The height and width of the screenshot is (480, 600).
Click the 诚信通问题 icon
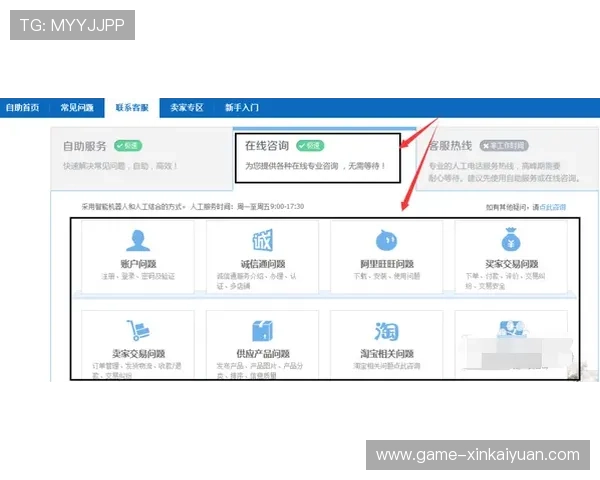(x=262, y=241)
